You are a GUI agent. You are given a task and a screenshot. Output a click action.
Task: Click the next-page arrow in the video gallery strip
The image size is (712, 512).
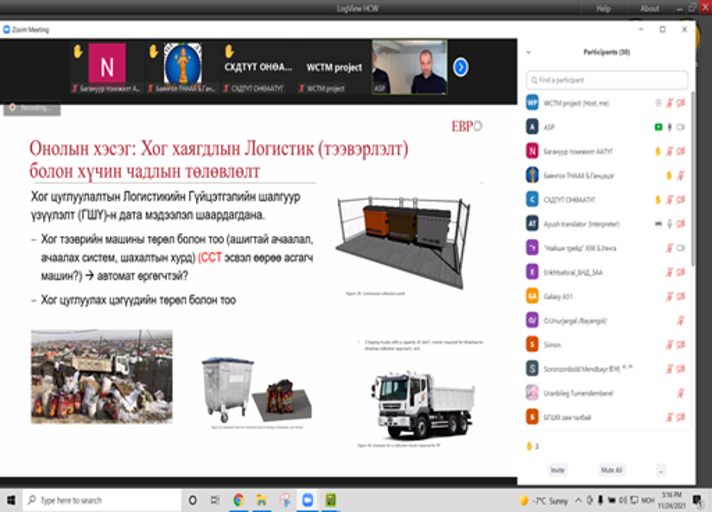pyautogui.click(x=460, y=67)
